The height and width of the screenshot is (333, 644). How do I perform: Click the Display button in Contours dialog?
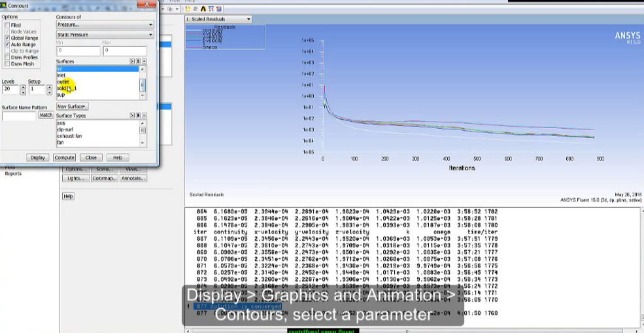(x=38, y=158)
